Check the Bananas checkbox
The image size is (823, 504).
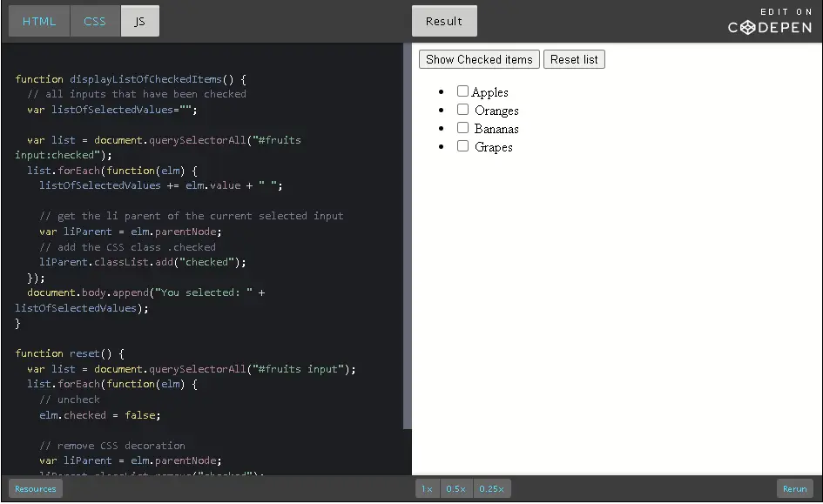coord(462,128)
